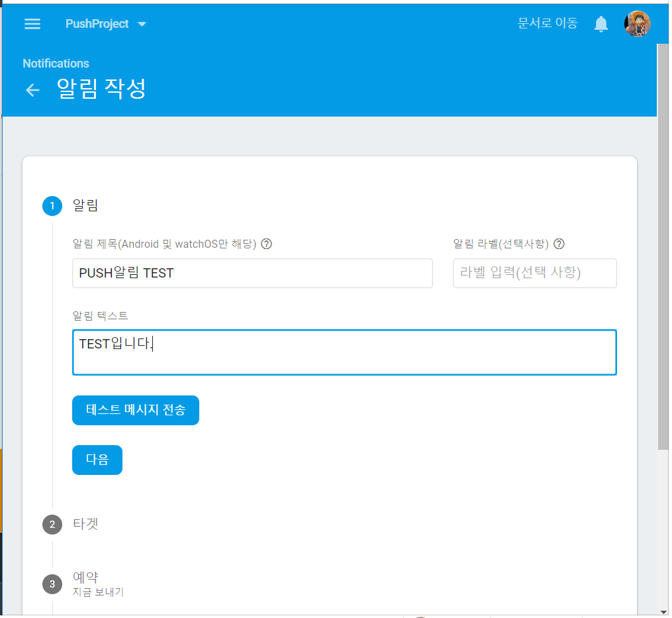Screen dimensions: 672x618
Task: Click the notifications bell icon
Action: point(600,24)
